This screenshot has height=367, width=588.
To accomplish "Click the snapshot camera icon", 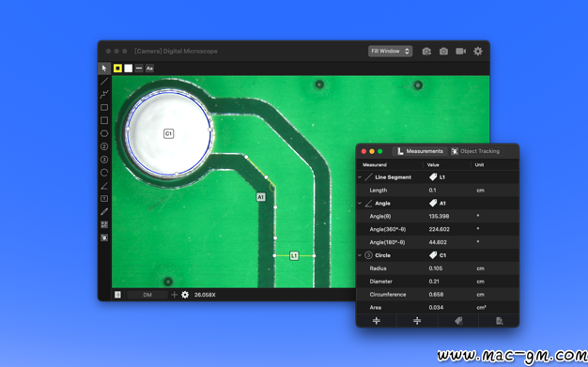I will (x=443, y=52).
